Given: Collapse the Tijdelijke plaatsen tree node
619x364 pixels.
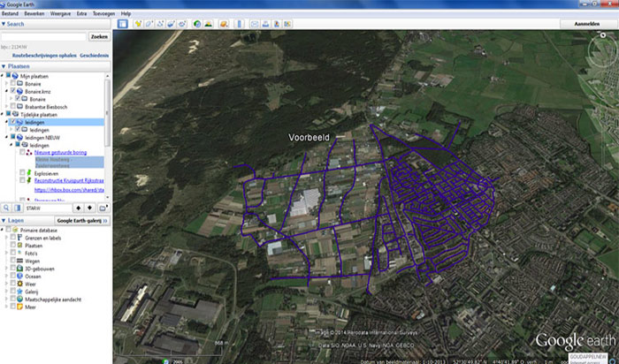Looking at the screenshot, I should click(2, 114).
